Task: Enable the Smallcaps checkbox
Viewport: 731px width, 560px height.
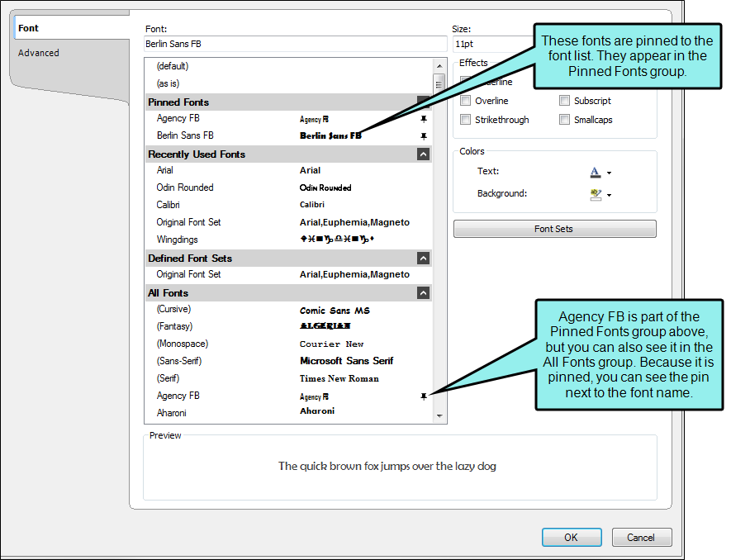Action: 564,120
